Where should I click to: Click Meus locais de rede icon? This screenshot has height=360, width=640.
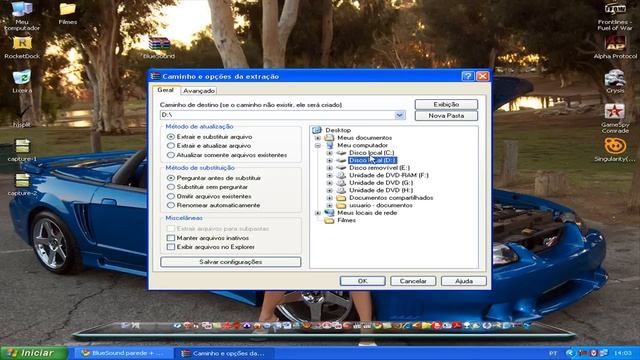[x=329, y=213]
